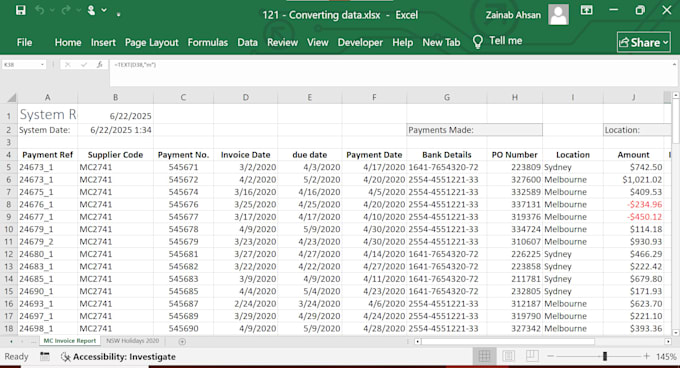Click the New Sheet plus icon
Viewport: 680px width, 368px height.
[182, 342]
